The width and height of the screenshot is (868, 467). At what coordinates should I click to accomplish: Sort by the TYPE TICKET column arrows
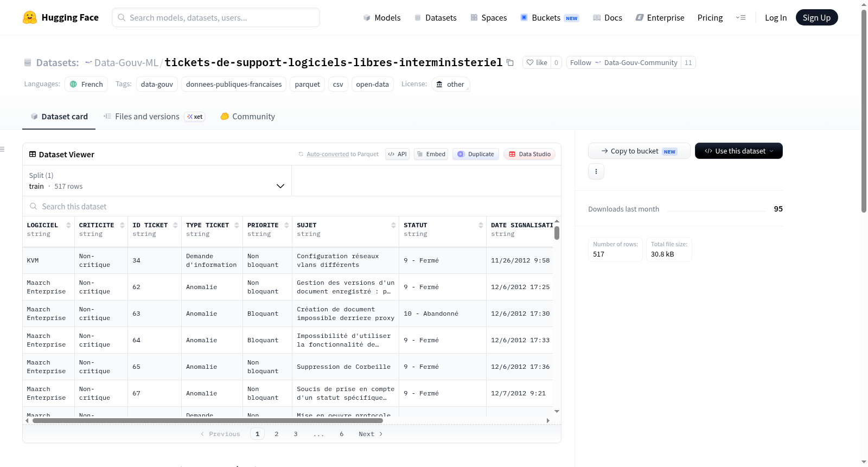[x=237, y=225]
